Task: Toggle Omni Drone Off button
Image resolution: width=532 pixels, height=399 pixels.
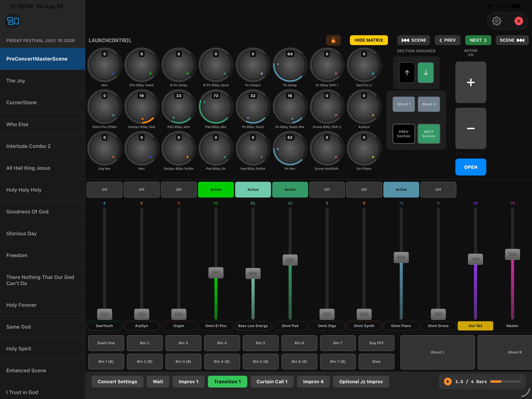Action: click(438, 190)
